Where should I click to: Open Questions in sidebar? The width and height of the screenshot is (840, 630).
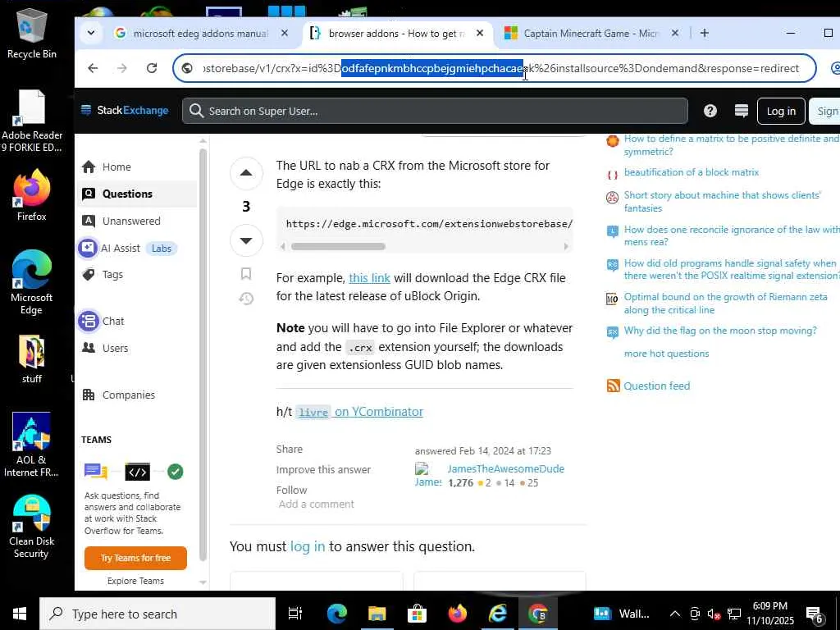pyautogui.click(x=138, y=194)
